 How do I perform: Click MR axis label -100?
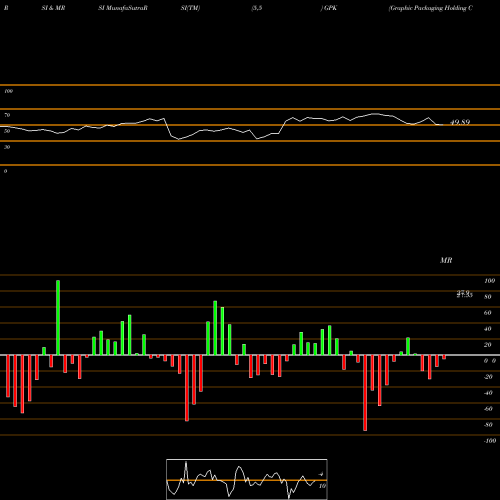coord(490,441)
